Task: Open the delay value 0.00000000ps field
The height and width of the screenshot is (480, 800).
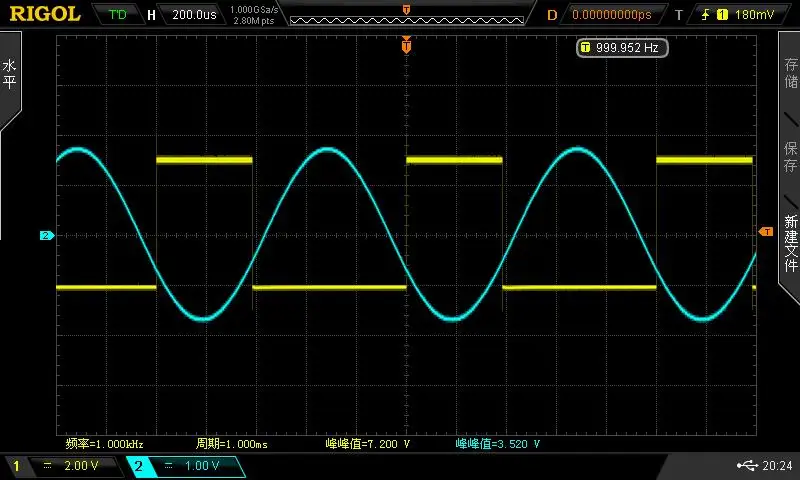Action: (612, 15)
